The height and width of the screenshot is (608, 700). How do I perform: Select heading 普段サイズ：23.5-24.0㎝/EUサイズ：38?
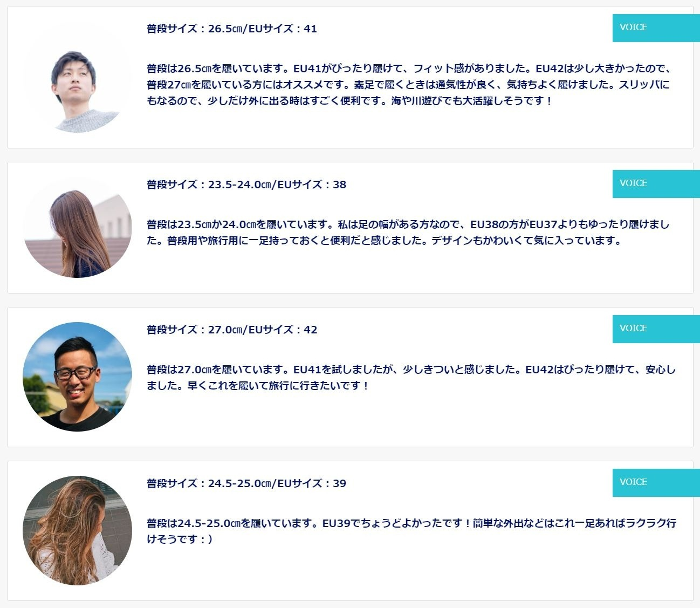(x=246, y=185)
